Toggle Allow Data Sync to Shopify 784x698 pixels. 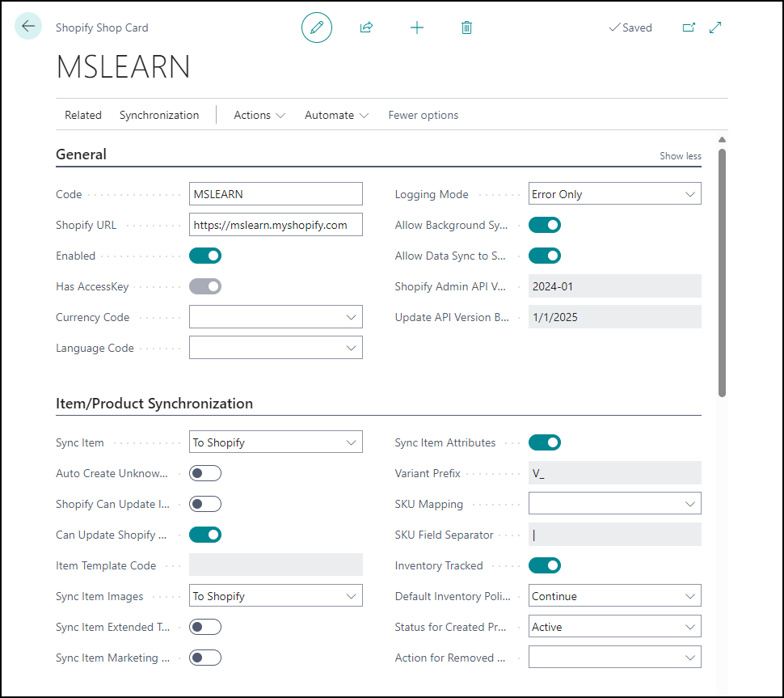(x=545, y=256)
